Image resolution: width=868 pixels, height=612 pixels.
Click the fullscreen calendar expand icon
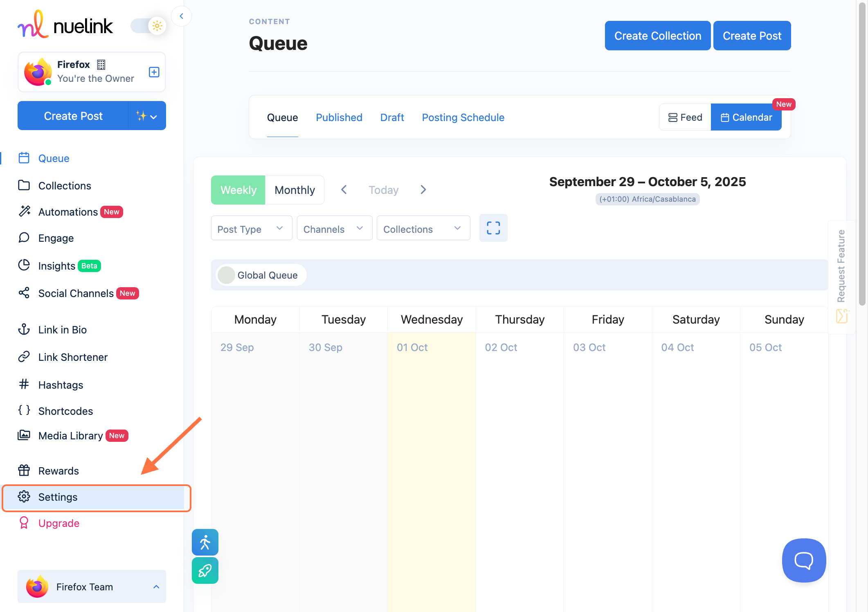point(493,228)
